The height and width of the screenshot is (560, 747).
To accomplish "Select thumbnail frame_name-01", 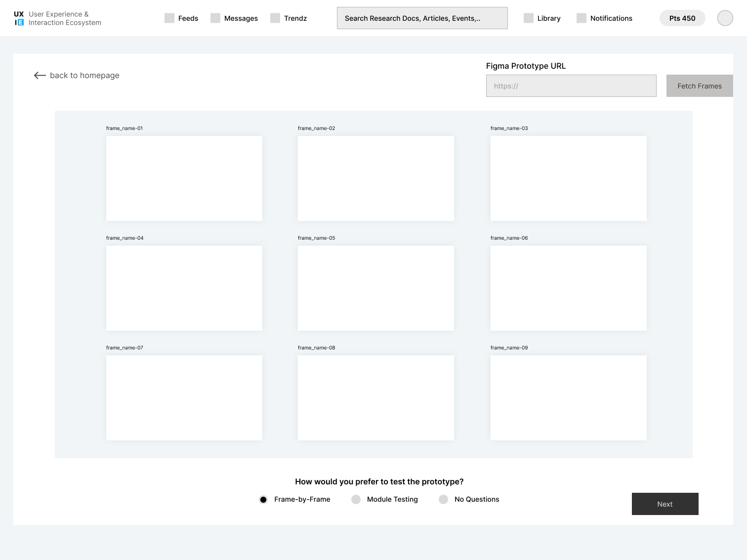I will pos(184,178).
